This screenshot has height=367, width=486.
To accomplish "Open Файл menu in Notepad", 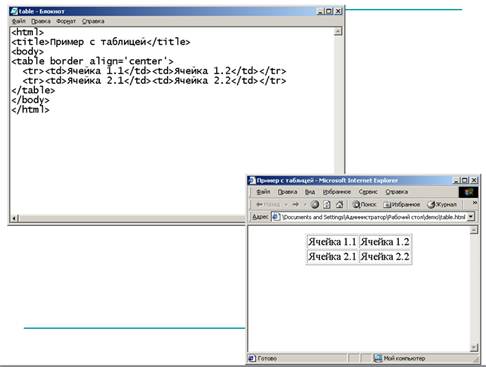I will (19, 21).
